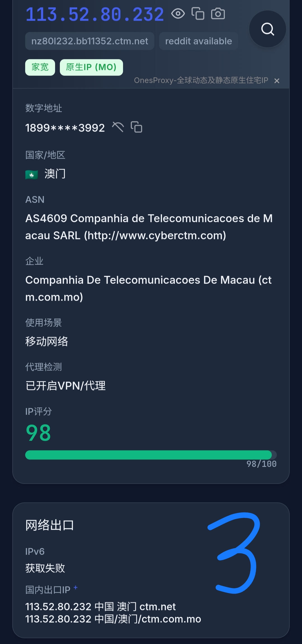Image resolution: width=302 pixels, height=644 pixels.
Task: Close the OnesProxy advertisement
Action: (x=277, y=81)
